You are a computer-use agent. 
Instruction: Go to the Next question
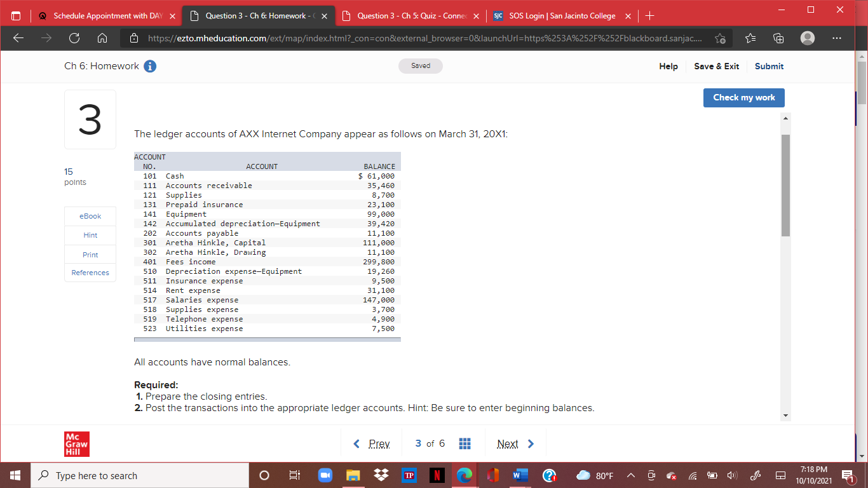coord(515,444)
